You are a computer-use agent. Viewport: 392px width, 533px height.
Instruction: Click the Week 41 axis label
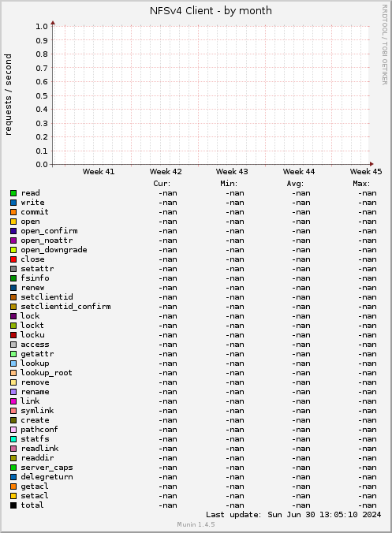(x=99, y=172)
